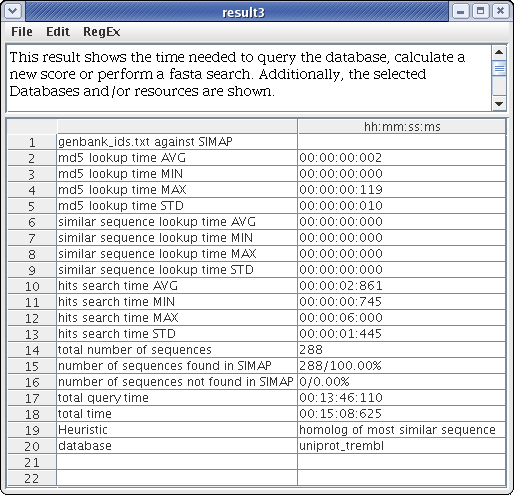
Task: Select the 'uniprot_trembl' database value cell
Action: point(402,446)
